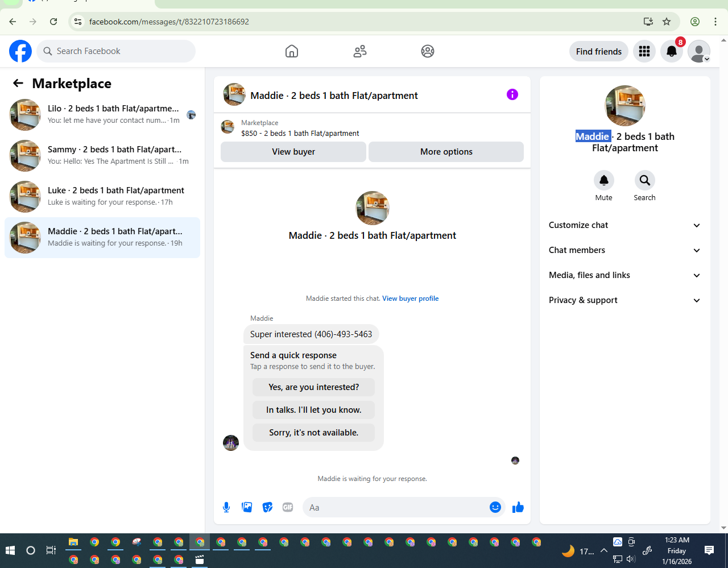Open Windows Task View icon
Viewport: 728px width, 568px height.
click(x=51, y=550)
